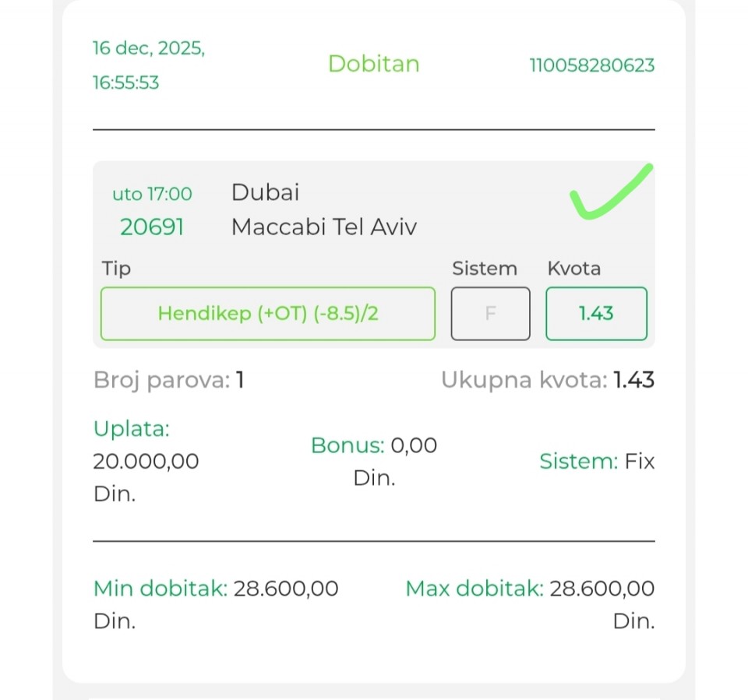Image resolution: width=748 pixels, height=700 pixels.
Task: Click the Kvota column label
Action: [573, 269]
